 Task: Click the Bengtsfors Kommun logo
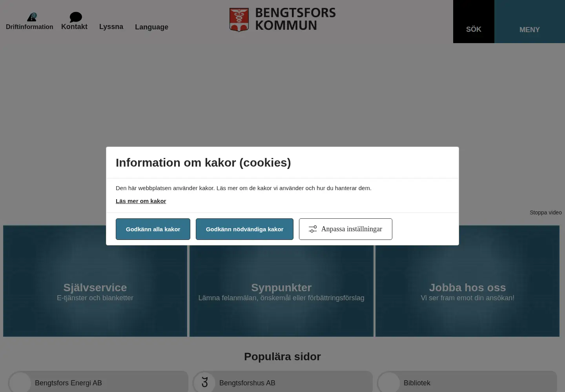(282, 20)
